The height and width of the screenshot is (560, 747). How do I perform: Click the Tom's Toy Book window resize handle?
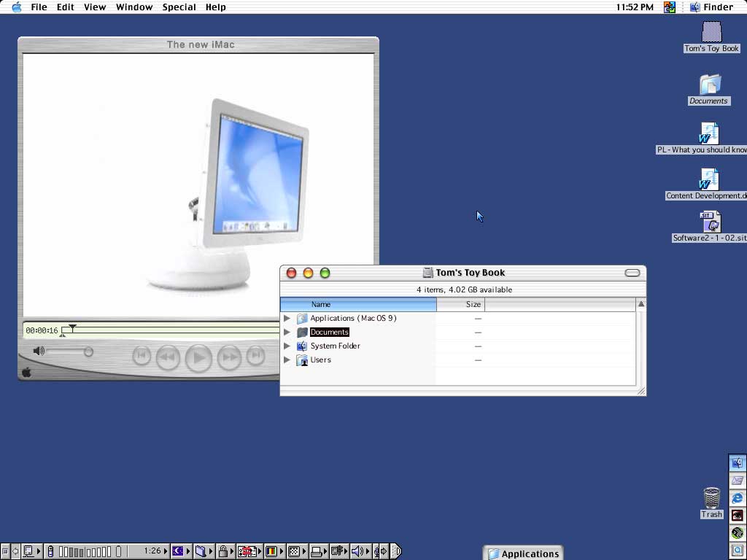point(641,391)
